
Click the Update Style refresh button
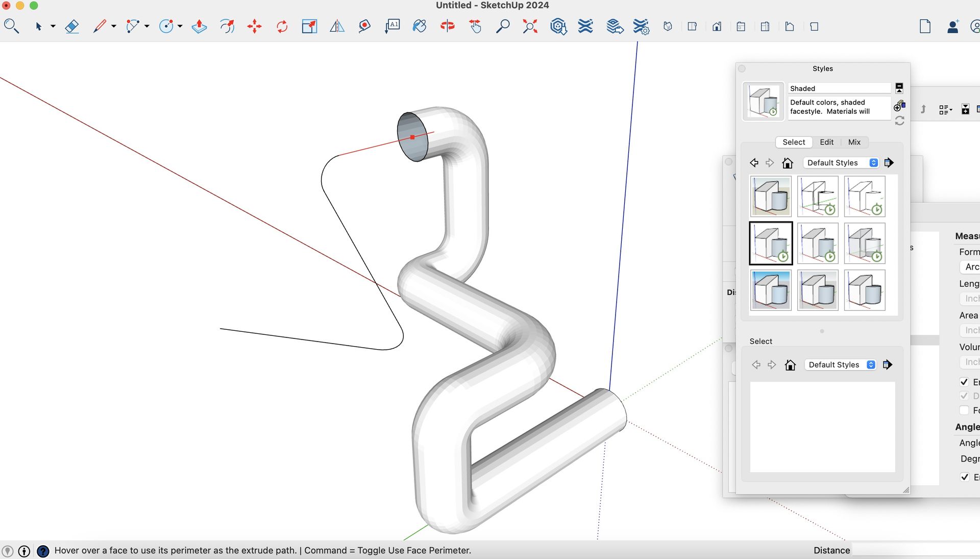point(899,121)
